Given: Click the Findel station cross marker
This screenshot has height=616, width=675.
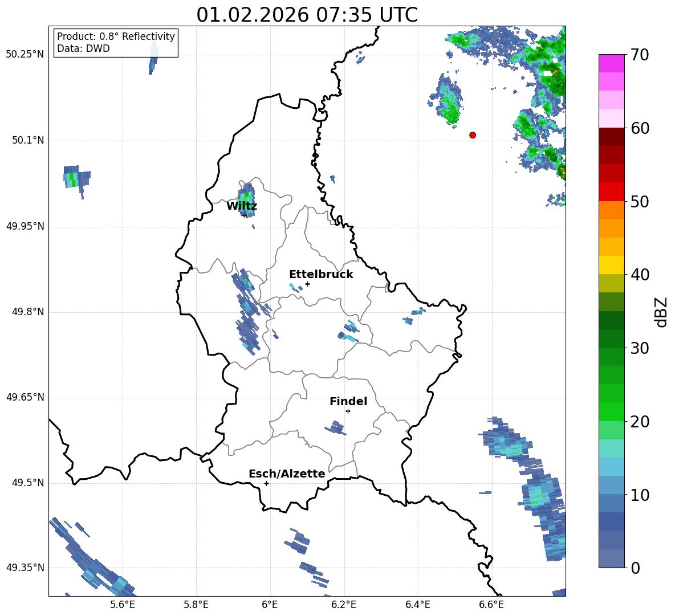Looking at the screenshot, I should [x=348, y=411].
